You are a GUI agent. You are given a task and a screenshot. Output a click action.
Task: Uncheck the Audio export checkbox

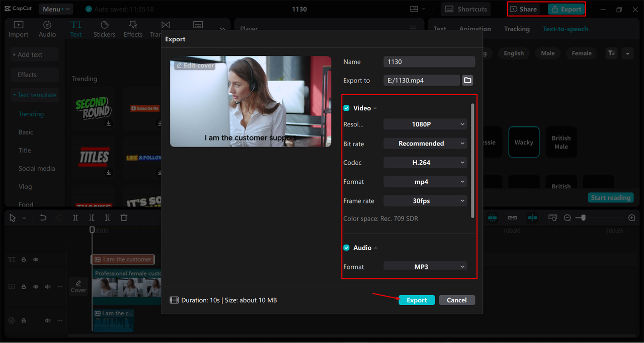point(346,248)
